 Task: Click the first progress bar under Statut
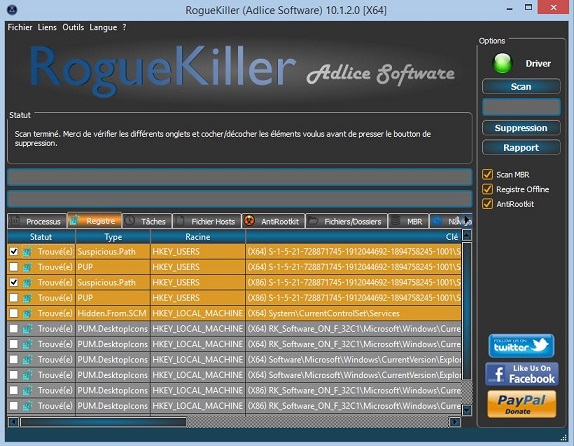[x=240, y=178]
